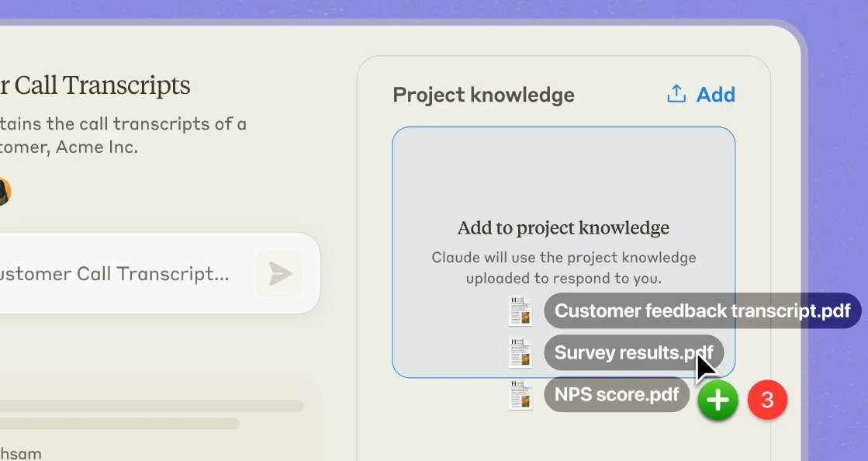The image size is (868, 461).
Task: Click the Add to project knowledge drop zone title
Action: click(563, 227)
